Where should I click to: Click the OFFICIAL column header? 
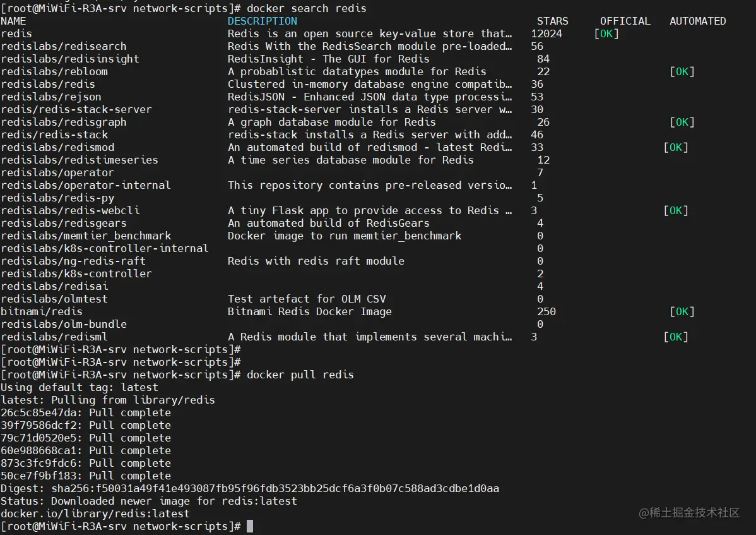pos(625,21)
